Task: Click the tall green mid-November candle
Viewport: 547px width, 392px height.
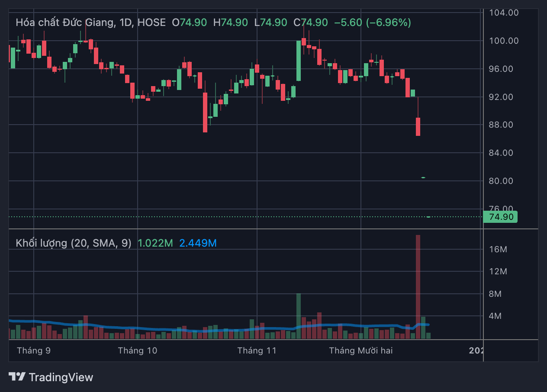Action: click(x=299, y=61)
